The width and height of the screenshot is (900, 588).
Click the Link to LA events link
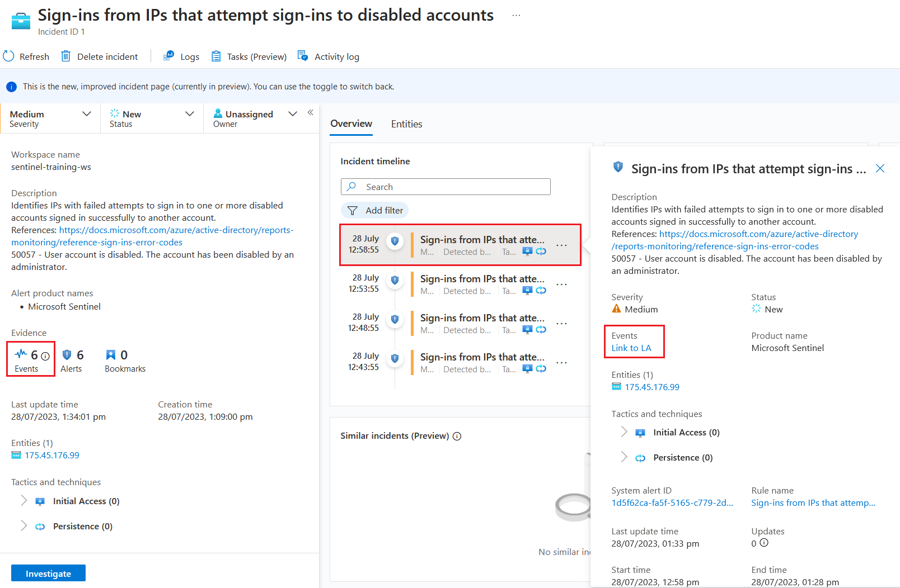[x=631, y=348]
